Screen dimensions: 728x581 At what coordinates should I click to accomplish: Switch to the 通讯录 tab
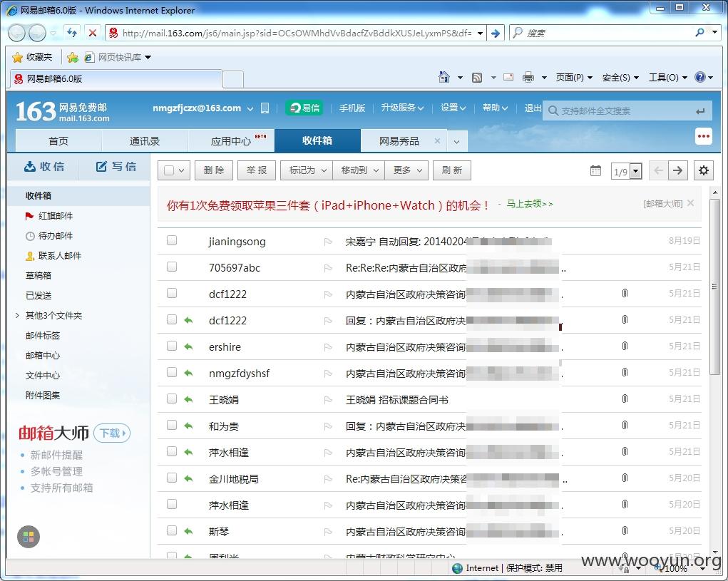point(145,141)
